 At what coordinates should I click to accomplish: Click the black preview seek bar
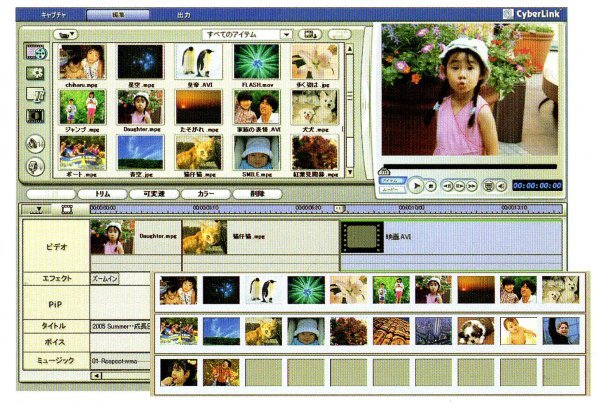point(470,167)
